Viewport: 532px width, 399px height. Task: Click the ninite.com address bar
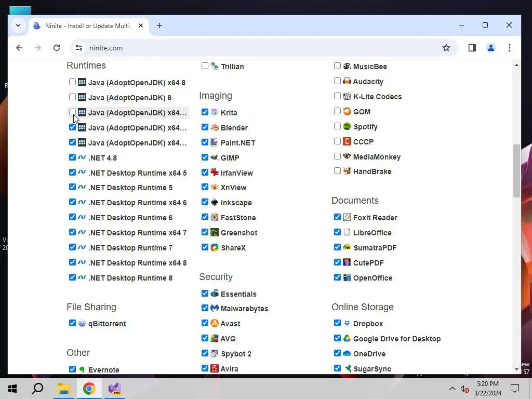(x=264, y=48)
